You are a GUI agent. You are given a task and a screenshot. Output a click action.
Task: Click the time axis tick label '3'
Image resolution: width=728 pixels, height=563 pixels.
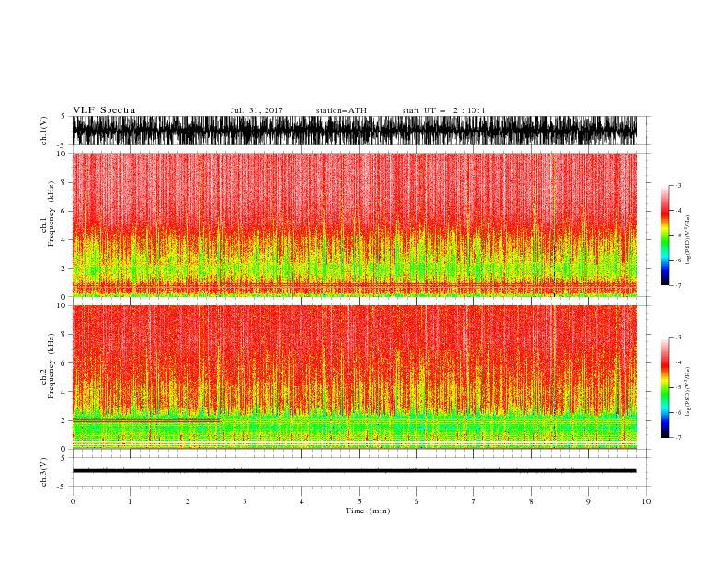tap(245, 501)
